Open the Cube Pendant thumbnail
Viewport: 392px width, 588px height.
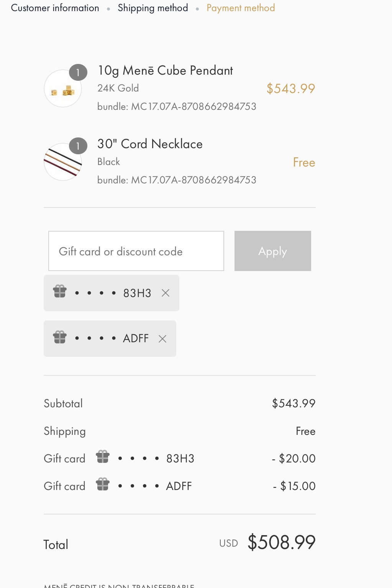[x=63, y=88]
